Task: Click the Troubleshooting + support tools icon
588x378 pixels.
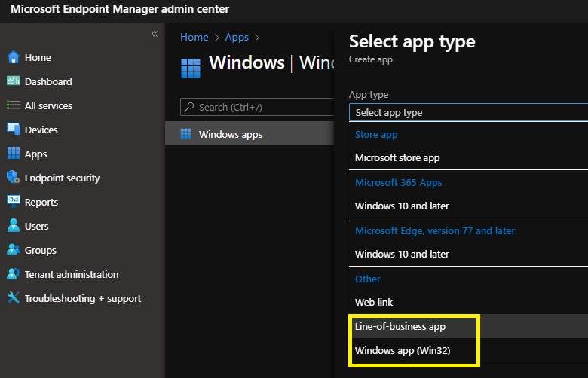Action: (14, 298)
